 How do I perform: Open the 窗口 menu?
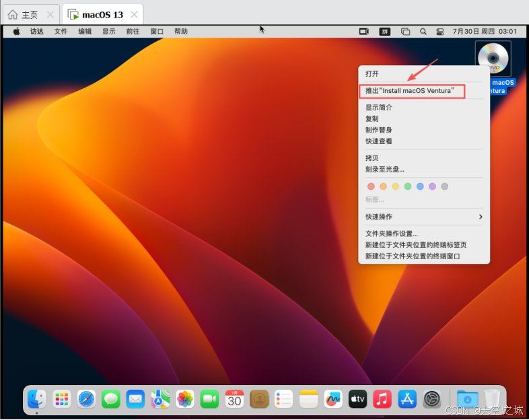click(x=157, y=32)
